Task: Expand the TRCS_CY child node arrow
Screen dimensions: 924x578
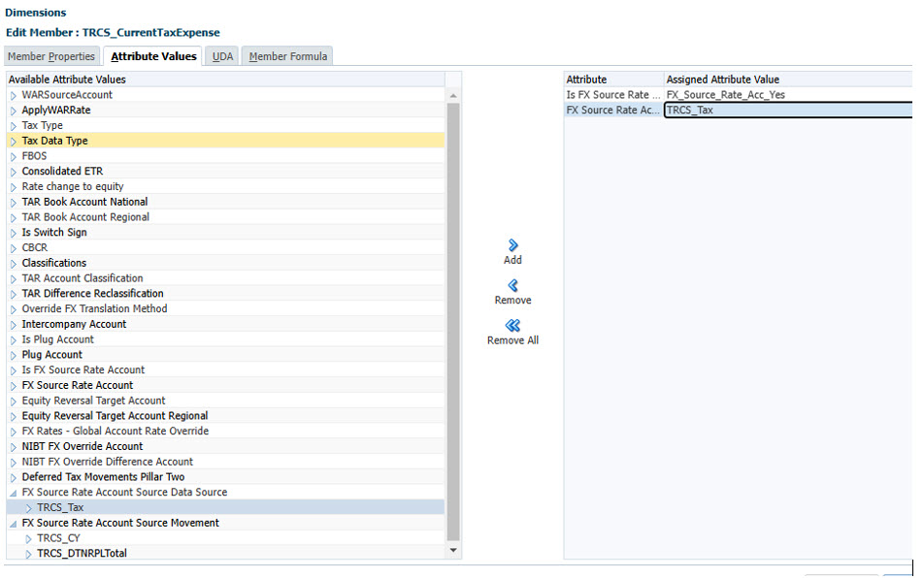Action: point(29,538)
